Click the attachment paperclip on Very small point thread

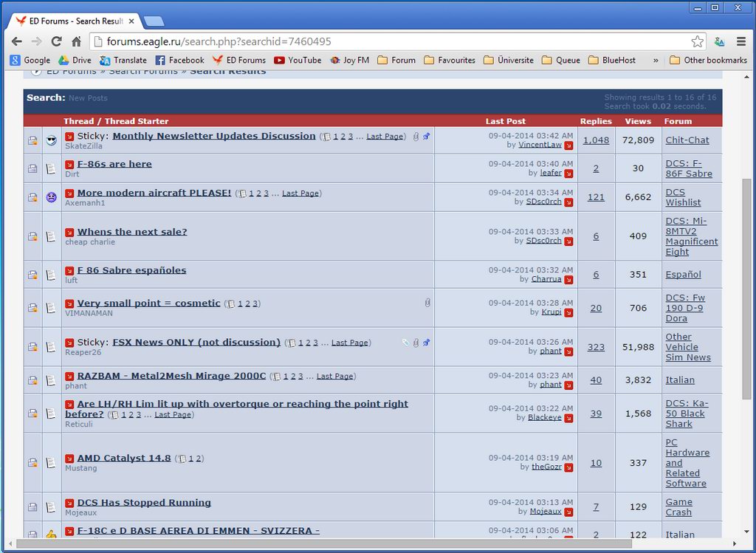tap(427, 303)
